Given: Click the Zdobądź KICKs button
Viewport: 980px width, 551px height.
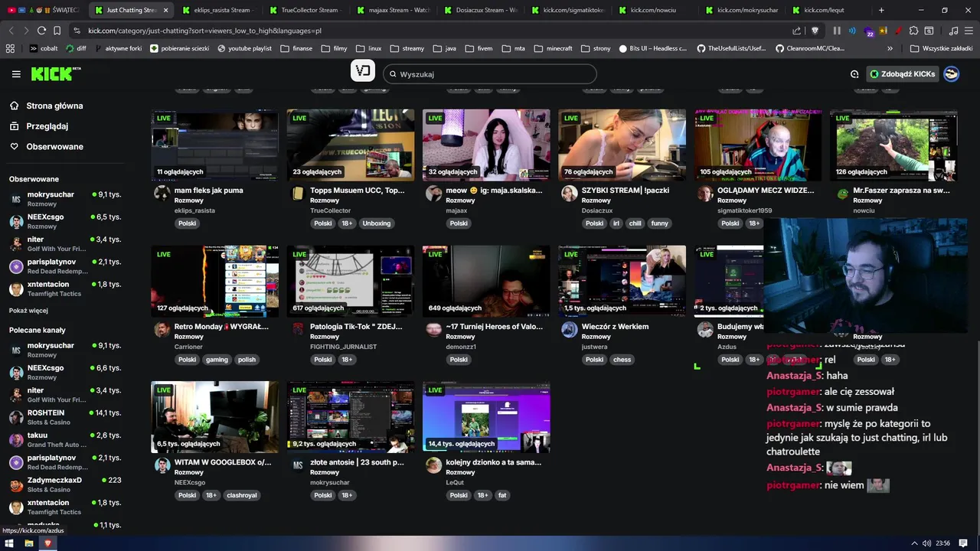Looking at the screenshot, I should (x=902, y=74).
